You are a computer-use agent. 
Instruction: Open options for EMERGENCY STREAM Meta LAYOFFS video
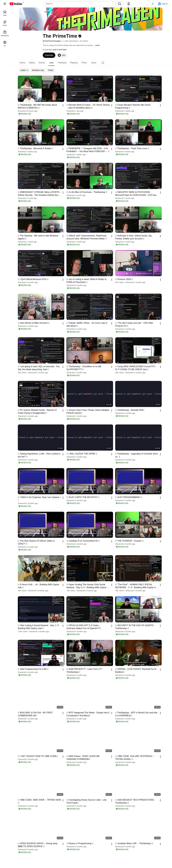tap(63, 193)
